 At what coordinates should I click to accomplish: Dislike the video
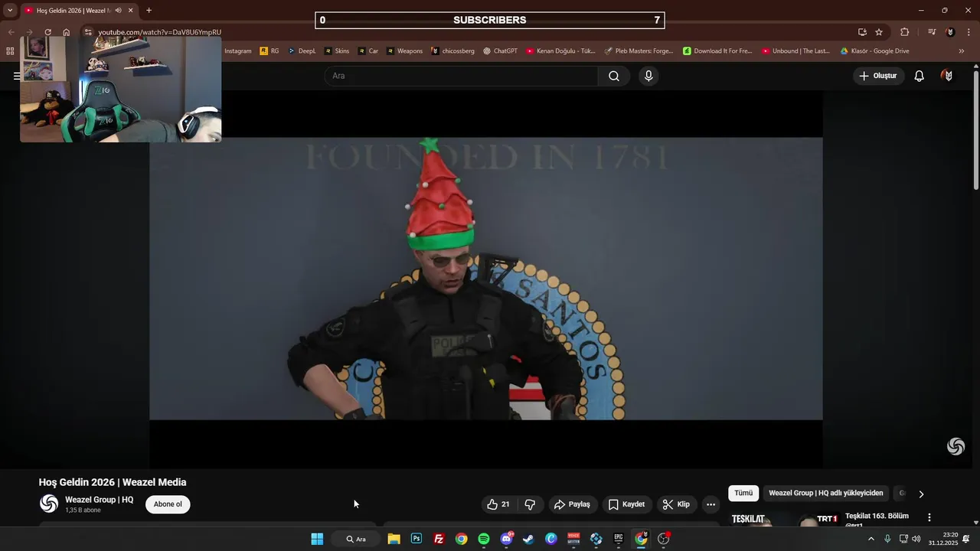(530, 504)
